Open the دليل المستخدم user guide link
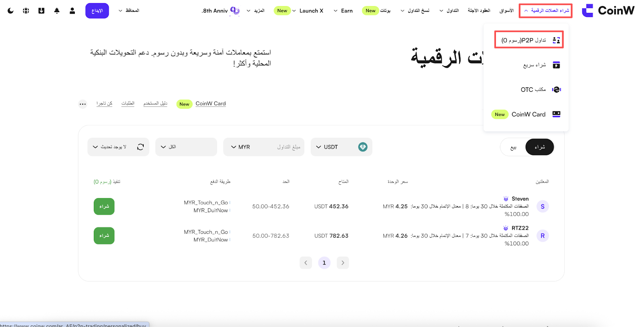Screen dimensions: 644x327 click(x=155, y=103)
